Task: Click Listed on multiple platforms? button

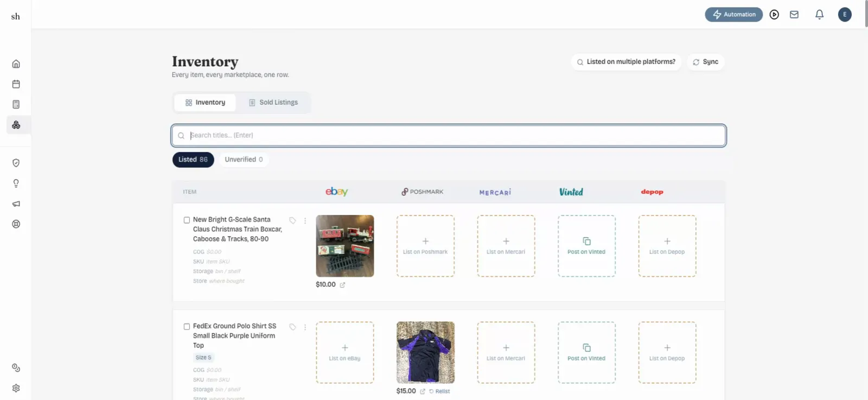Action: [626, 62]
